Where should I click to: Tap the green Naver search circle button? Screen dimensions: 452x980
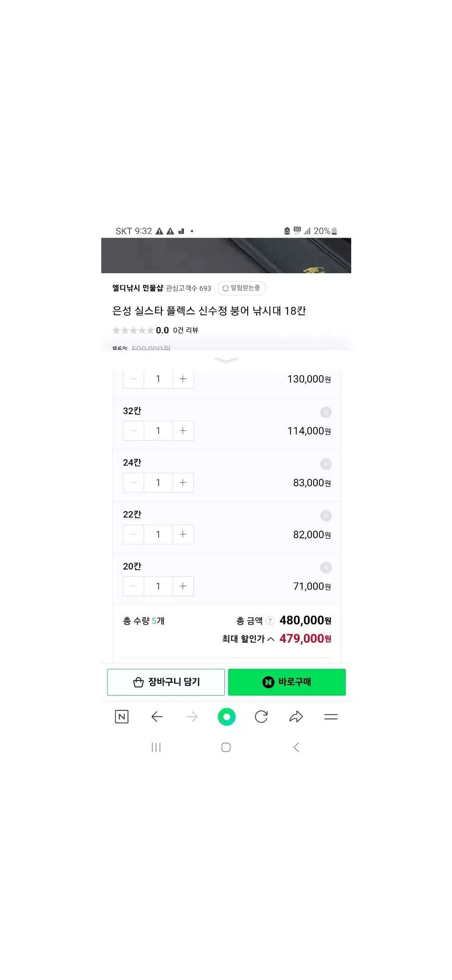tap(226, 717)
